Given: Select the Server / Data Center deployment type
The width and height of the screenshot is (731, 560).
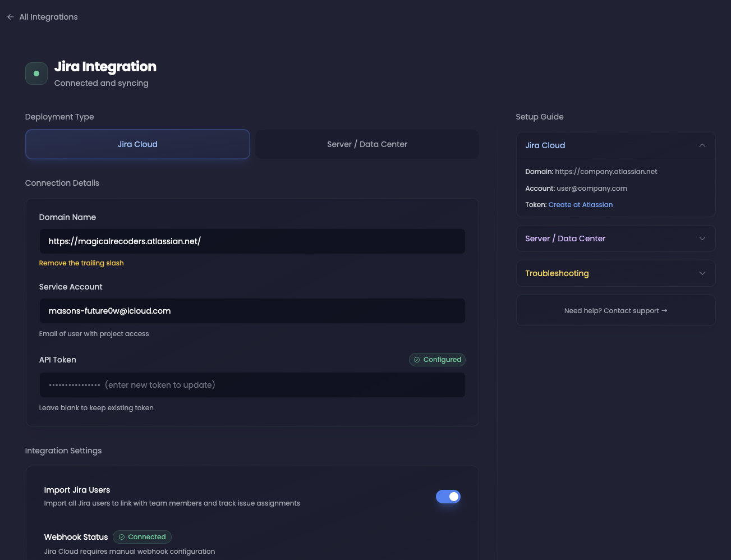Looking at the screenshot, I should point(367,144).
